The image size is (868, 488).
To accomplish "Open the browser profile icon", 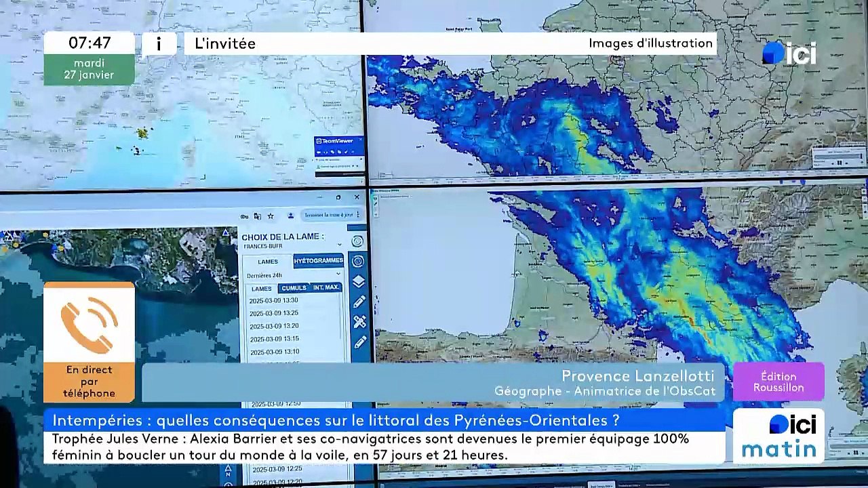I will 291,216.
